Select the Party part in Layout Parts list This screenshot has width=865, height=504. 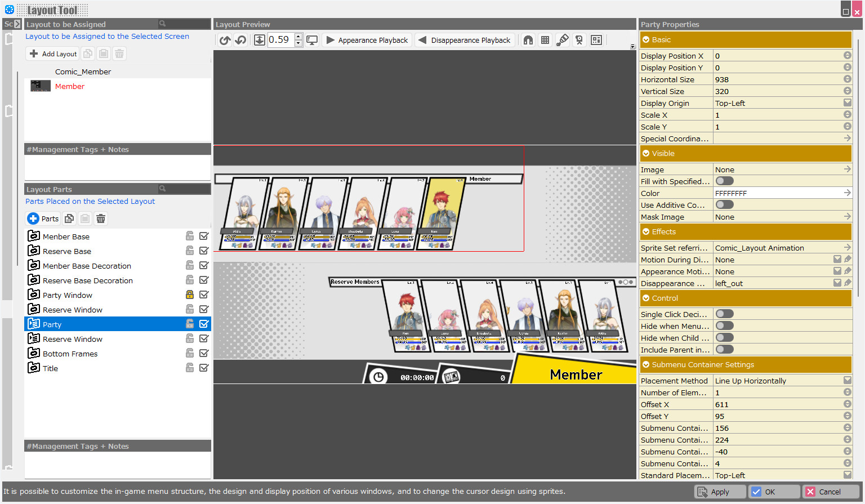pyautogui.click(x=51, y=324)
